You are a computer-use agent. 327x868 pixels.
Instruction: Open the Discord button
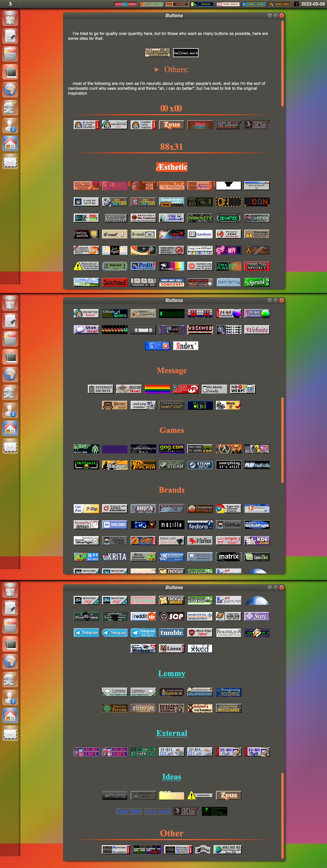pyautogui.click(x=115, y=525)
